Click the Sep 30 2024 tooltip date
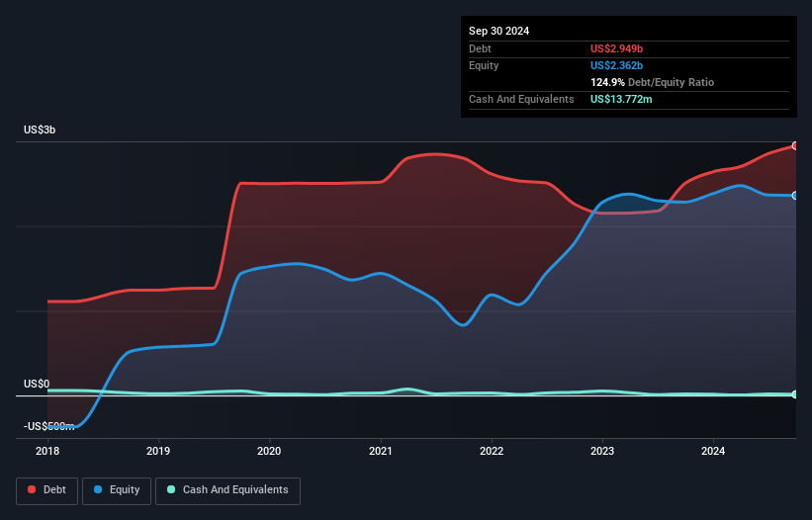The width and height of the screenshot is (812, 520). (x=498, y=31)
